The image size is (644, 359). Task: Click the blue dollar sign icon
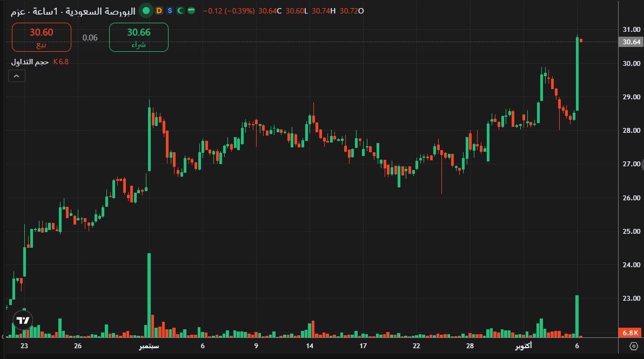click(170, 11)
